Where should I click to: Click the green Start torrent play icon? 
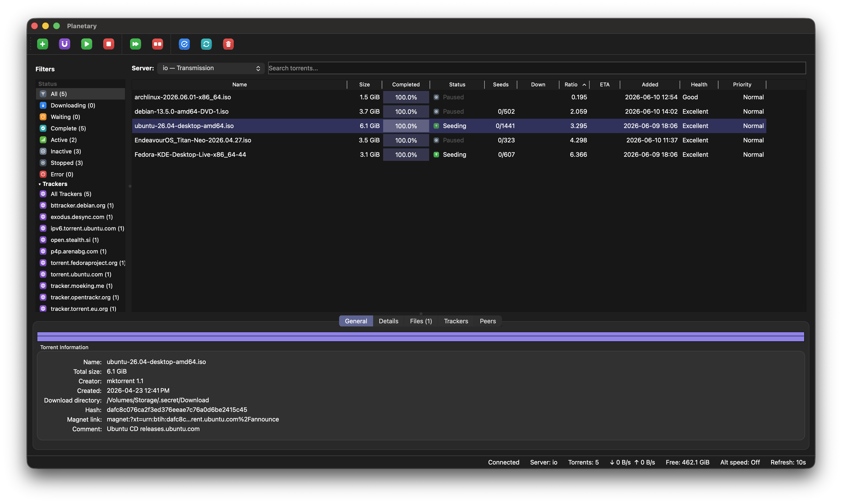pyautogui.click(x=87, y=44)
